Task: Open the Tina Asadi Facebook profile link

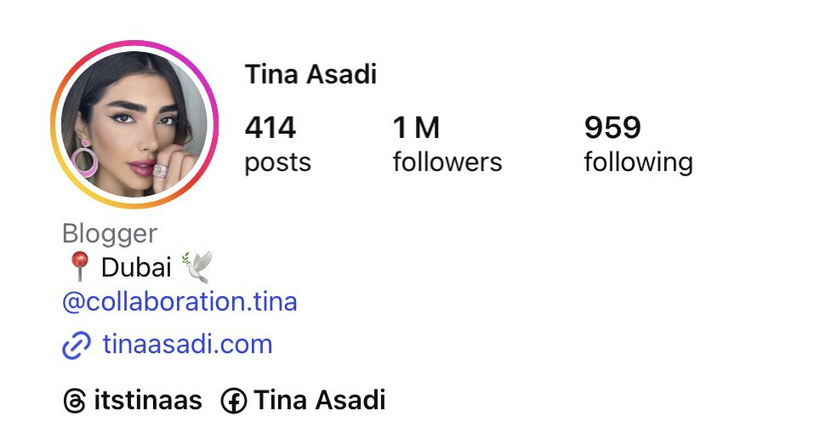Action: [319, 401]
